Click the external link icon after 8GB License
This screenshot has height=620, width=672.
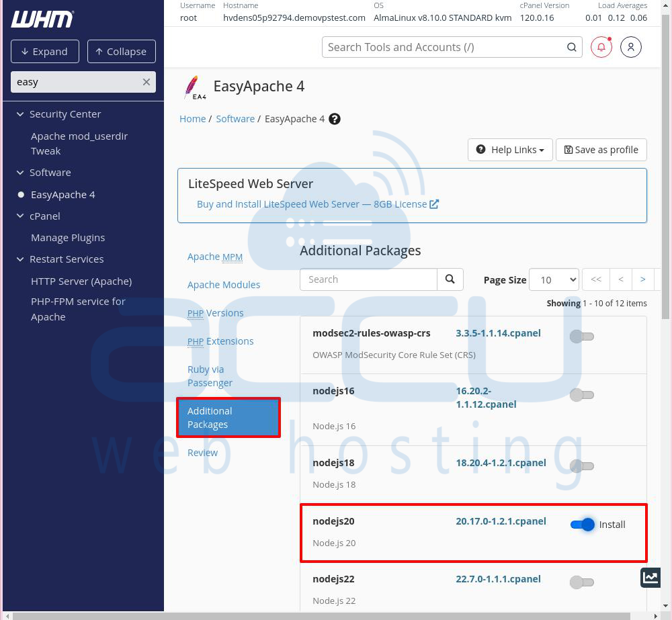(x=434, y=204)
